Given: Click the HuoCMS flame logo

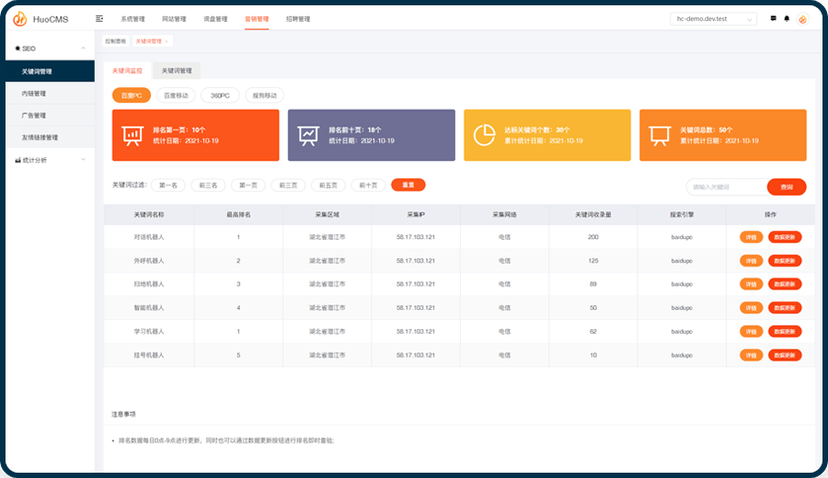Looking at the screenshot, I should click(x=20, y=19).
